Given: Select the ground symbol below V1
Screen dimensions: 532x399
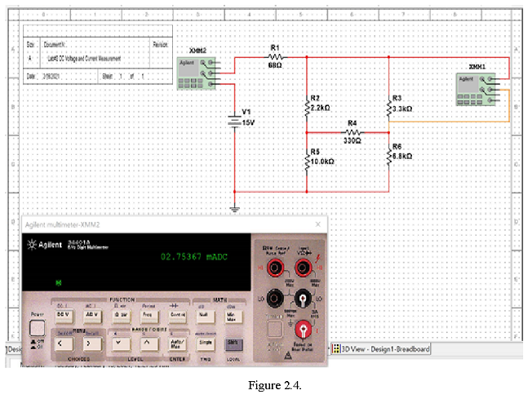Looking at the screenshot, I should pyautogui.click(x=234, y=210).
